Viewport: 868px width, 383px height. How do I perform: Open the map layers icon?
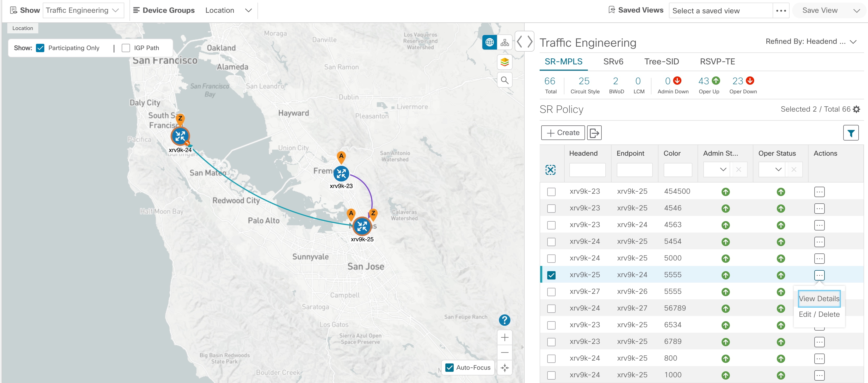click(x=504, y=62)
